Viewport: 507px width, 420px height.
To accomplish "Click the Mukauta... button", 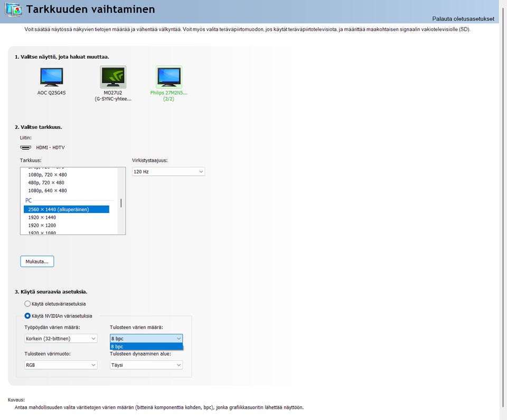I will coord(37,262).
